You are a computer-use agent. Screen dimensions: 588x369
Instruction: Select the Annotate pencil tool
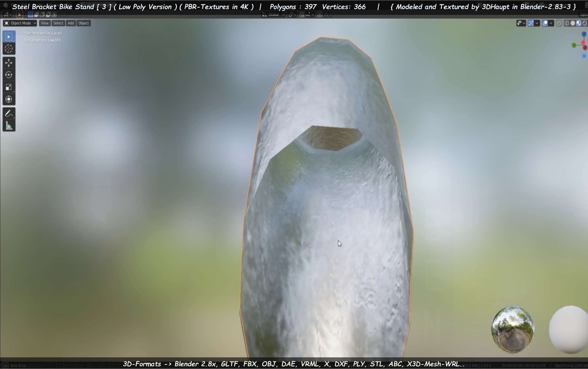pos(9,114)
